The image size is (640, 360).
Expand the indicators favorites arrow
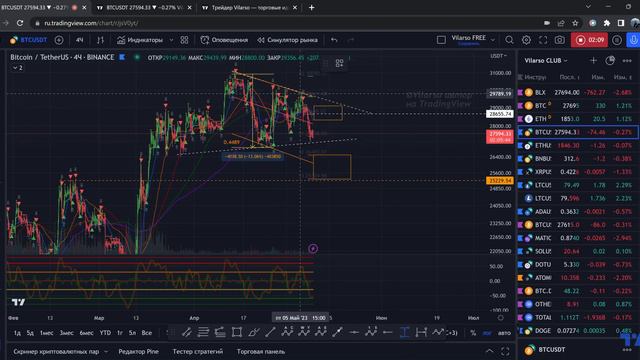171,40
